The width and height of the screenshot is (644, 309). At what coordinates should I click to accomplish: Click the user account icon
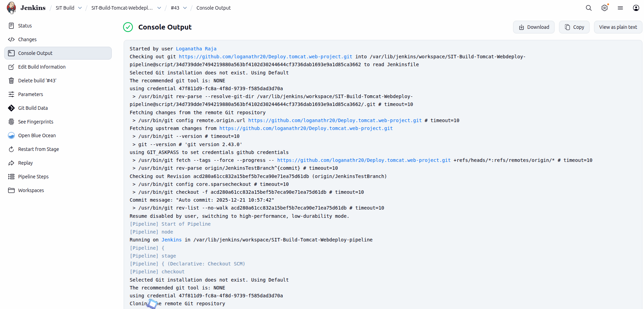636,8
